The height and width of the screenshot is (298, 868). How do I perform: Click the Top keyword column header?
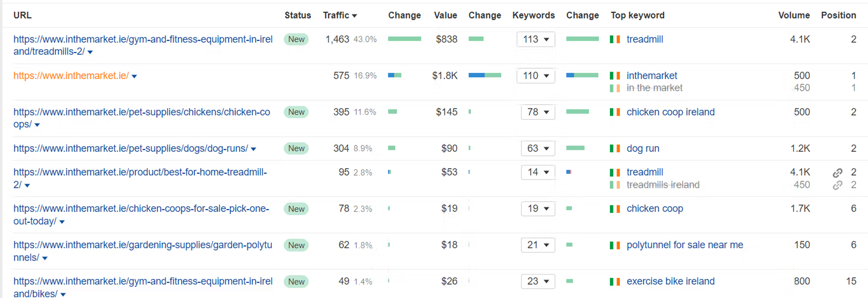click(637, 15)
